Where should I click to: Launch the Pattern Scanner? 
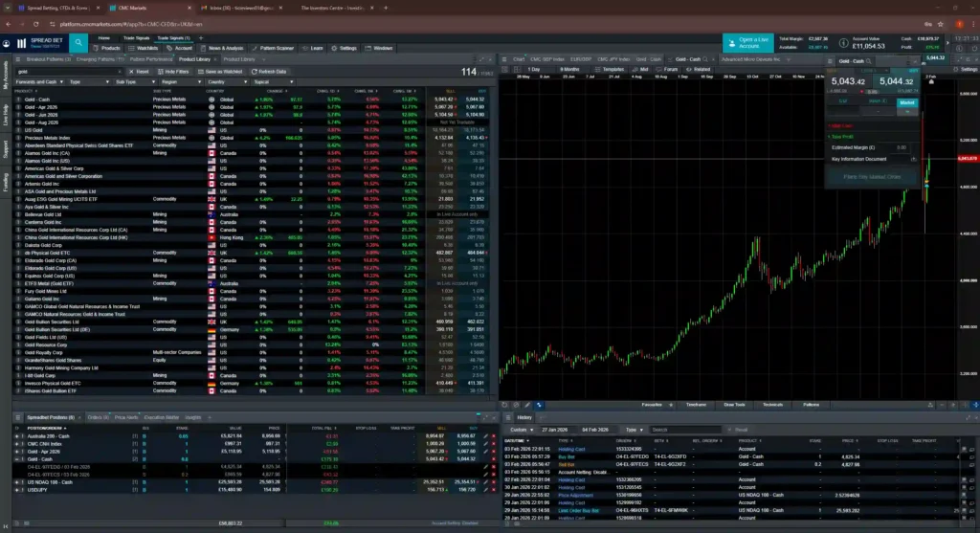tap(273, 48)
